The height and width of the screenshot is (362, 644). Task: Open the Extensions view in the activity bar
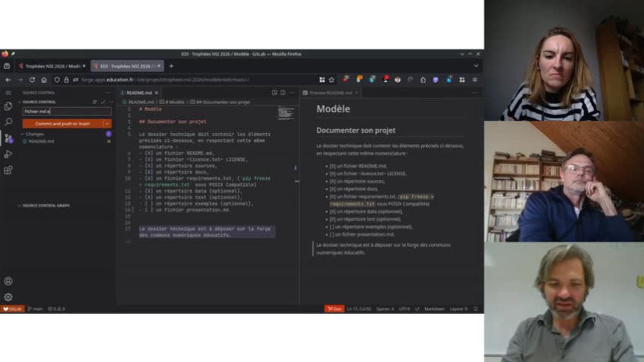point(8,170)
